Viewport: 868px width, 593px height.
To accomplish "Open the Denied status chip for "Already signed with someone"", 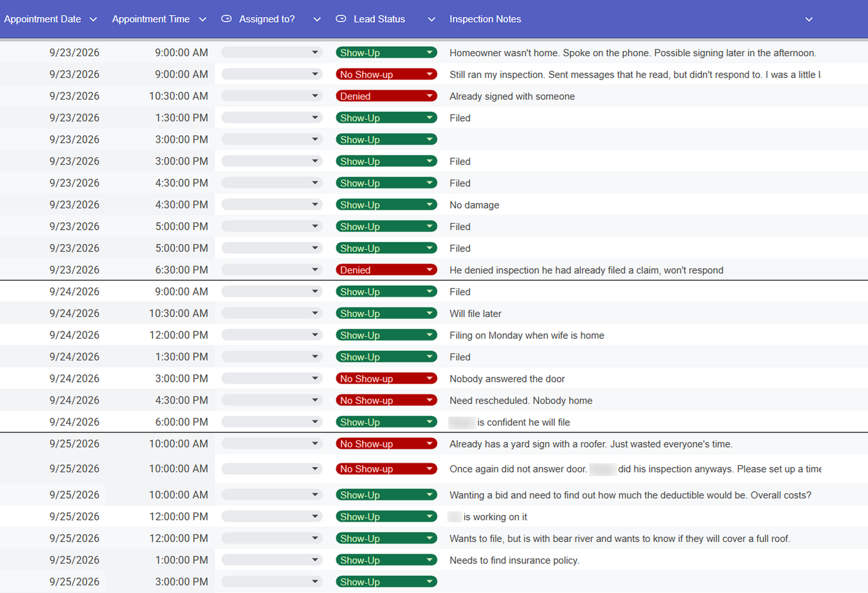I will coord(386,96).
